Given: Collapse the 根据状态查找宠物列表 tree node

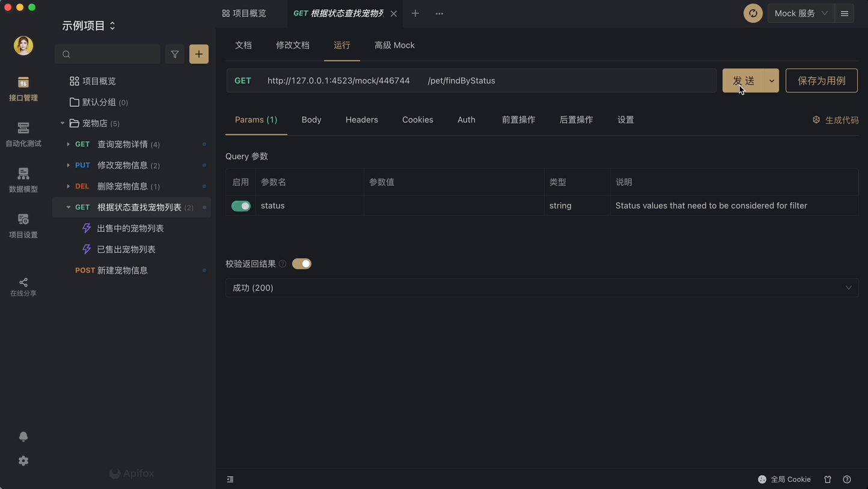Looking at the screenshot, I should [x=68, y=207].
